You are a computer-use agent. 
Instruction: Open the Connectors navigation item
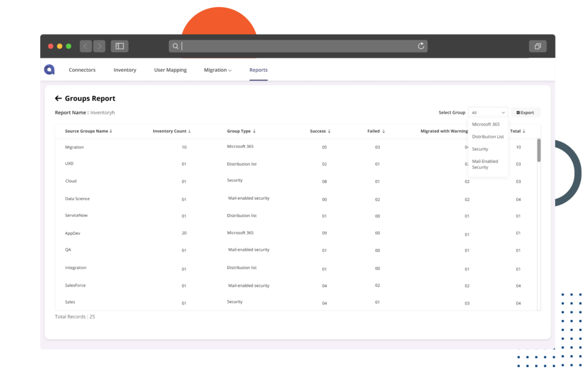pyautogui.click(x=82, y=69)
